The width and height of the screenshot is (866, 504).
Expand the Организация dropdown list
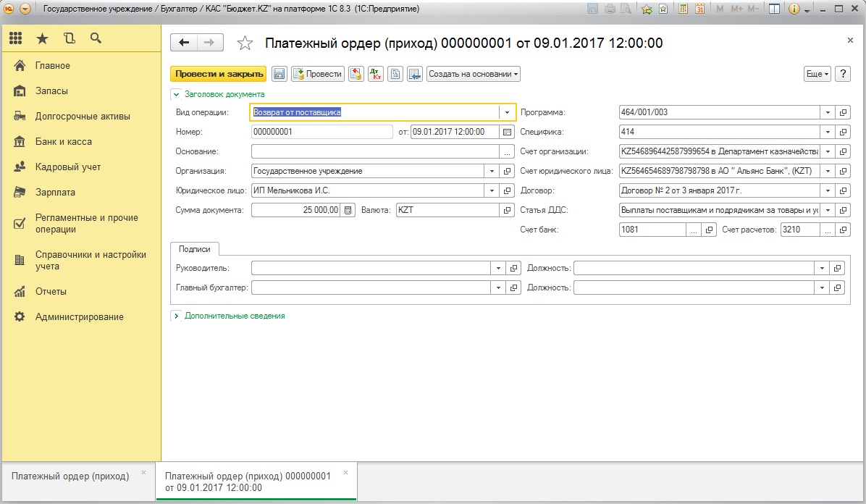492,172
